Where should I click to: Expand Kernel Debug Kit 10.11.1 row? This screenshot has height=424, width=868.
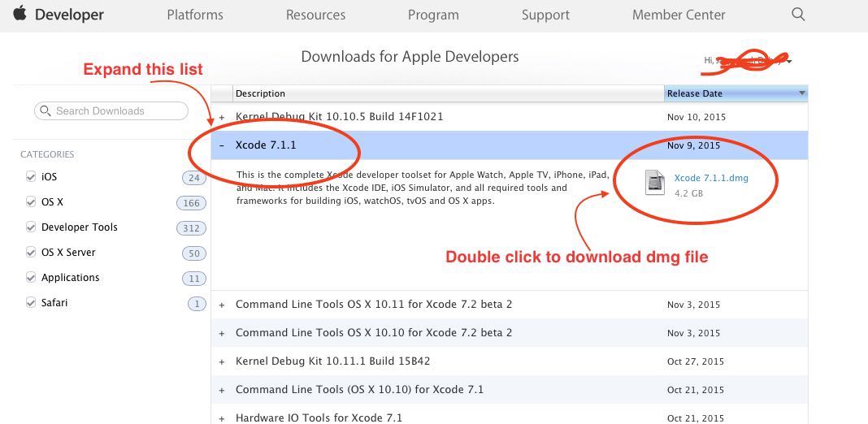[x=222, y=362]
